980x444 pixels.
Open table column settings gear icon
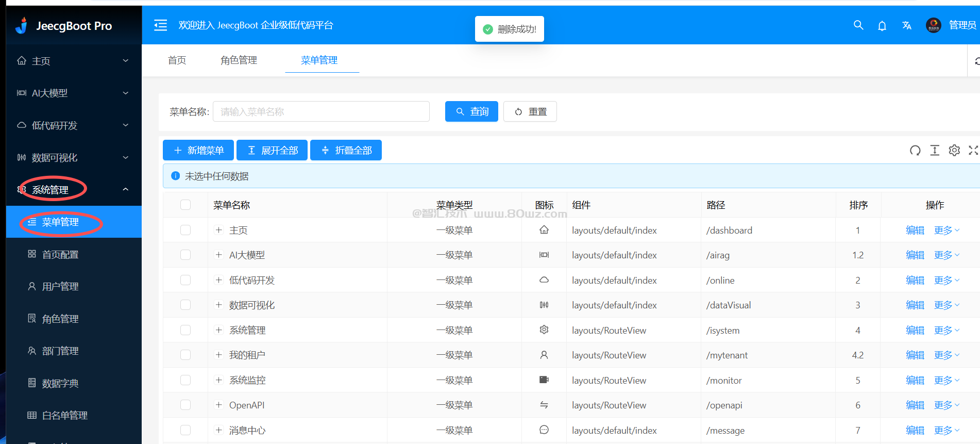coord(954,150)
